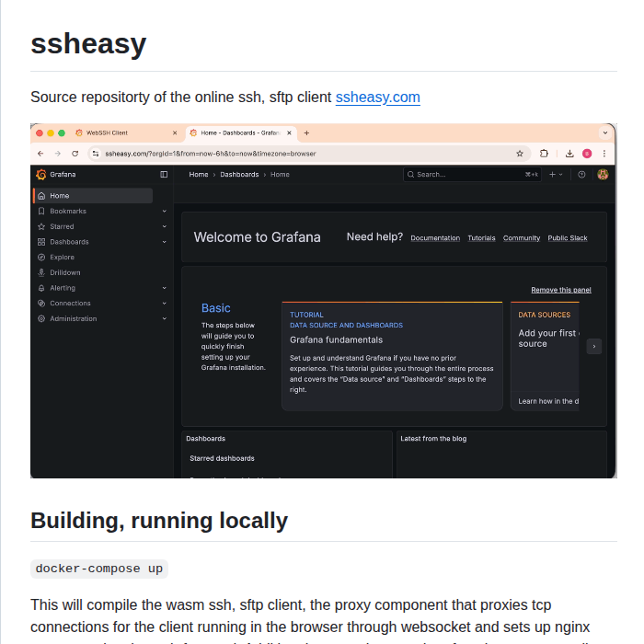The height and width of the screenshot is (644, 644).
Task: Click the Bookmarks sidebar icon
Action: click(x=41, y=211)
